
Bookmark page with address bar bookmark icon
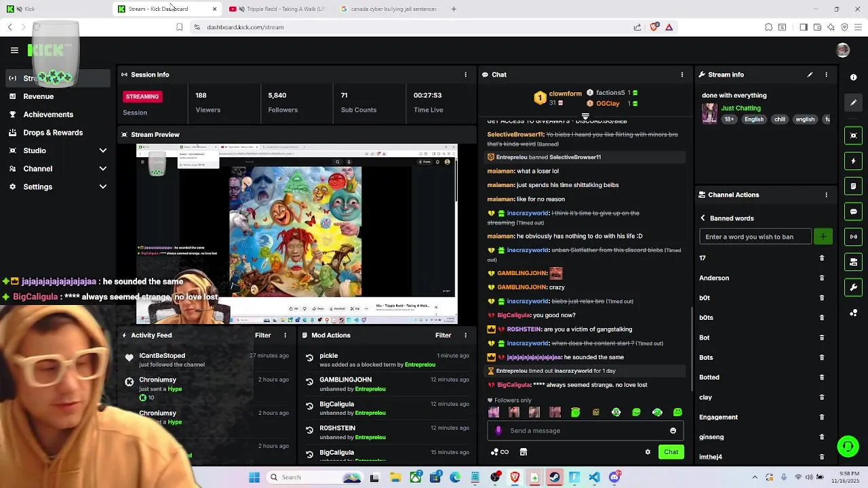click(179, 27)
